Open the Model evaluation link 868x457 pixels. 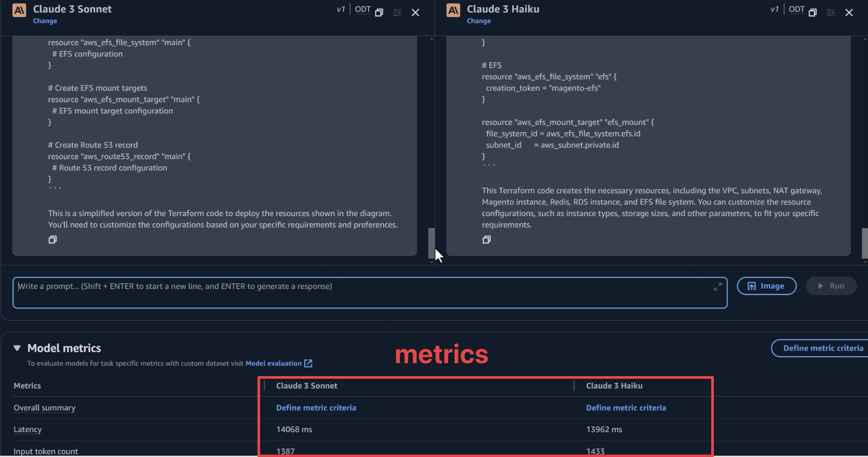(x=273, y=363)
